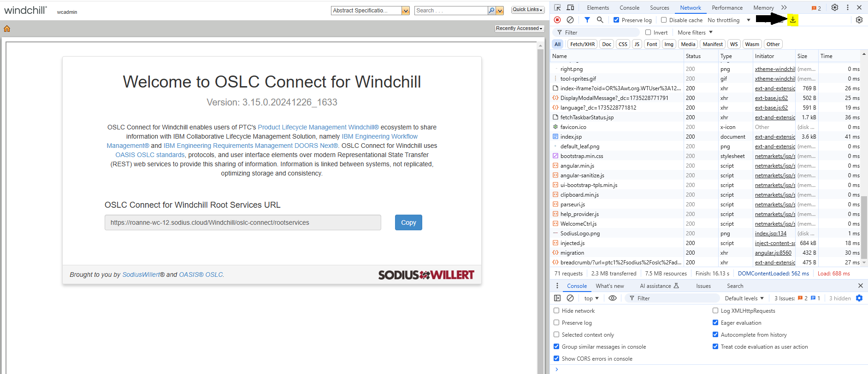The height and width of the screenshot is (374, 868).
Task: Open the Quick Links dropdown
Action: coord(528,10)
